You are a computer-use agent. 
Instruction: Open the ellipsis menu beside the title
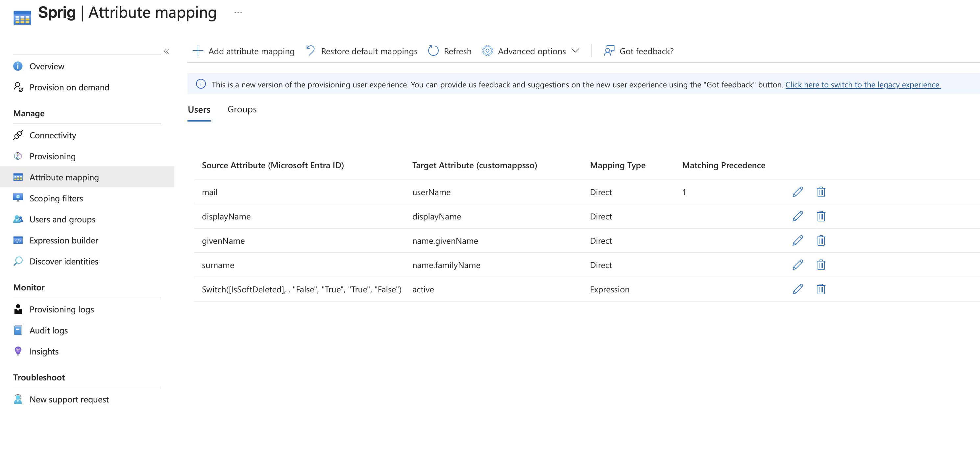click(238, 12)
